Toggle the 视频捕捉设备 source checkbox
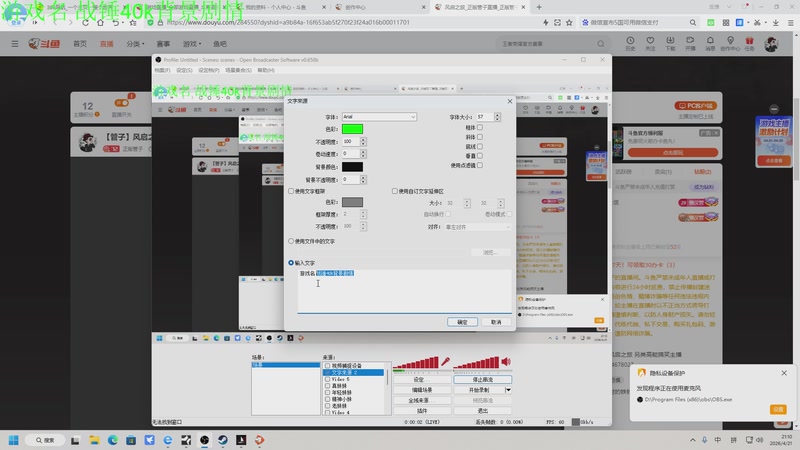The width and height of the screenshot is (800, 450). 328,366
